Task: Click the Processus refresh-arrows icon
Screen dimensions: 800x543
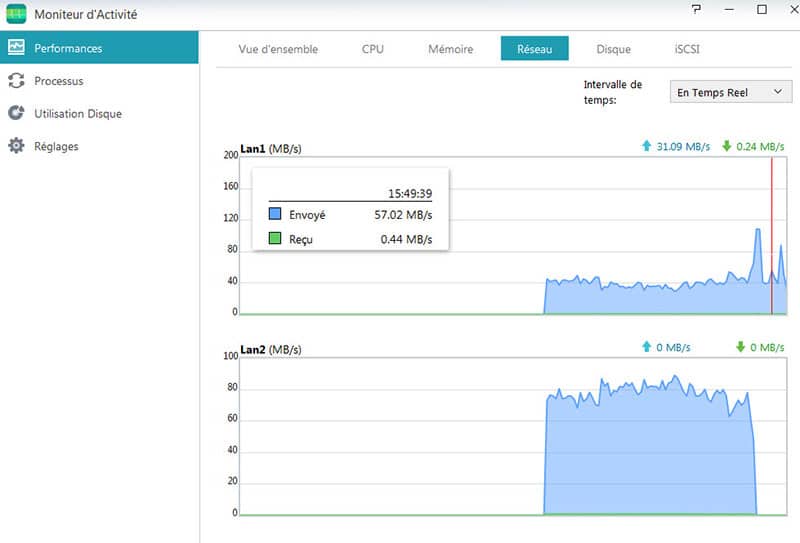Action: click(x=16, y=81)
